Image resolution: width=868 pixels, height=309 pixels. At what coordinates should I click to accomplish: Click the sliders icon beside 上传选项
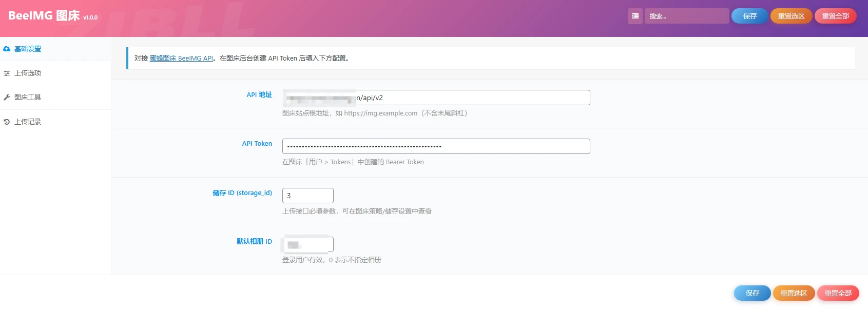point(7,73)
